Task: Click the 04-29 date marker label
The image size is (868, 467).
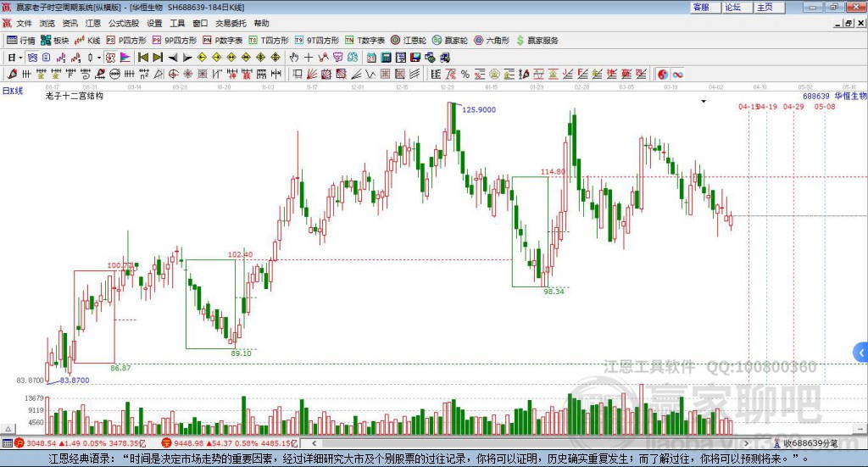Action: 793,107
